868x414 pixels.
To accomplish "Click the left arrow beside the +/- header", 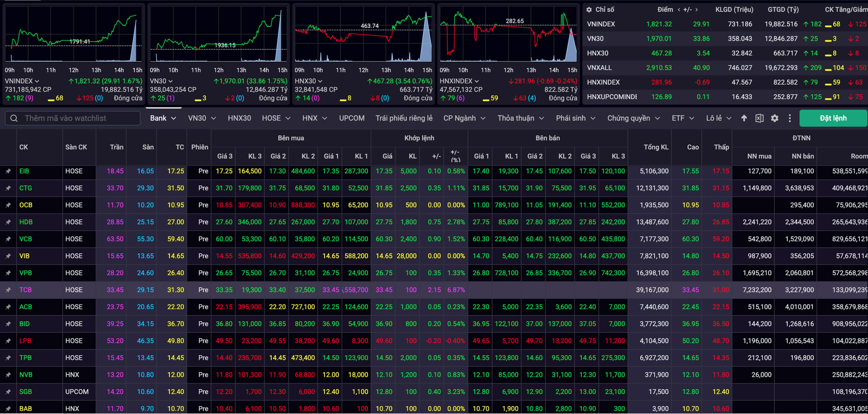I will pos(679,10).
